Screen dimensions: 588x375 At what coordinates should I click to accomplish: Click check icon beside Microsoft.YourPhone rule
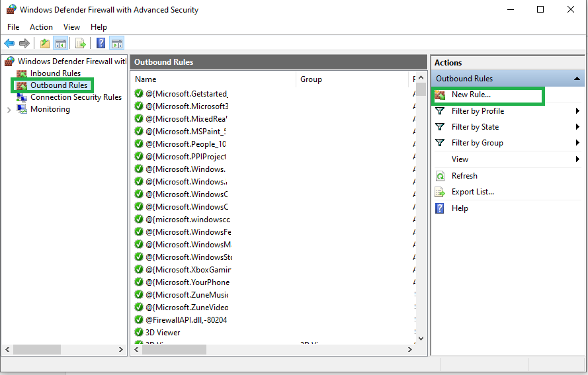pos(139,282)
